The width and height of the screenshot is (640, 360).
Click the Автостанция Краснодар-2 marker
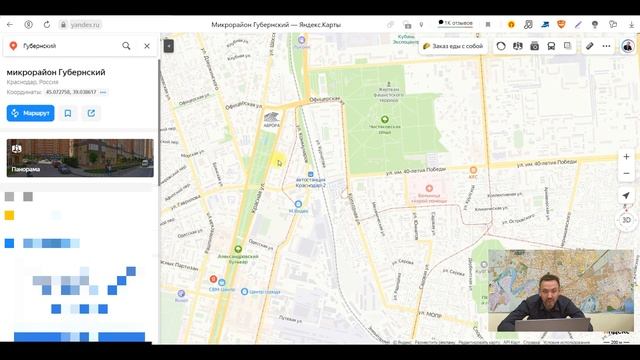(311, 174)
